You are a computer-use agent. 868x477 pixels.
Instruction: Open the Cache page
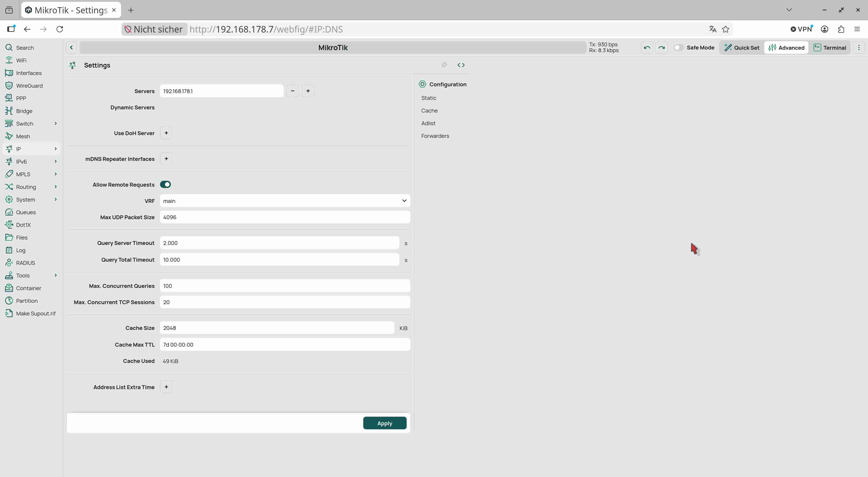click(x=429, y=111)
